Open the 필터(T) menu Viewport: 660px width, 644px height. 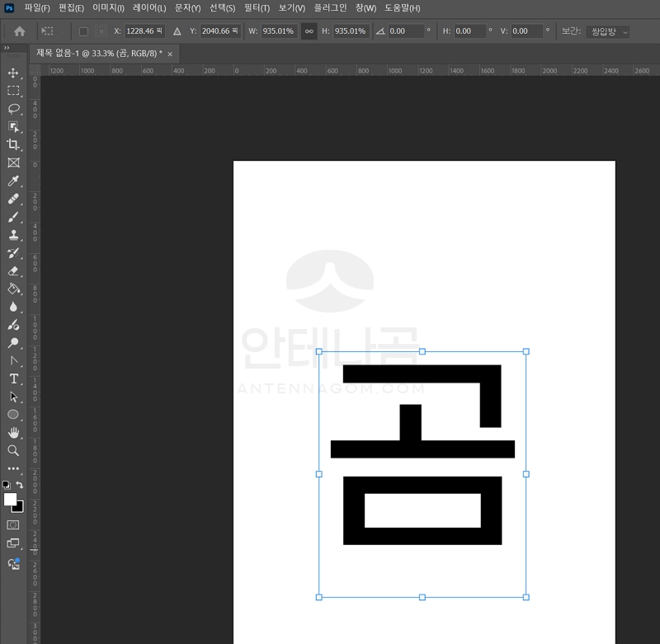pos(257,8)
